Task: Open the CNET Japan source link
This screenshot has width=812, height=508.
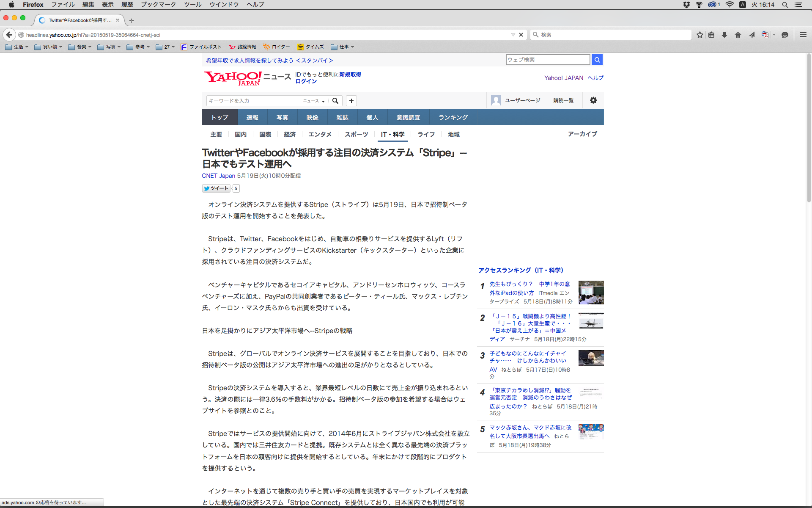Action: pyautogui.click(x=218, y=176)
